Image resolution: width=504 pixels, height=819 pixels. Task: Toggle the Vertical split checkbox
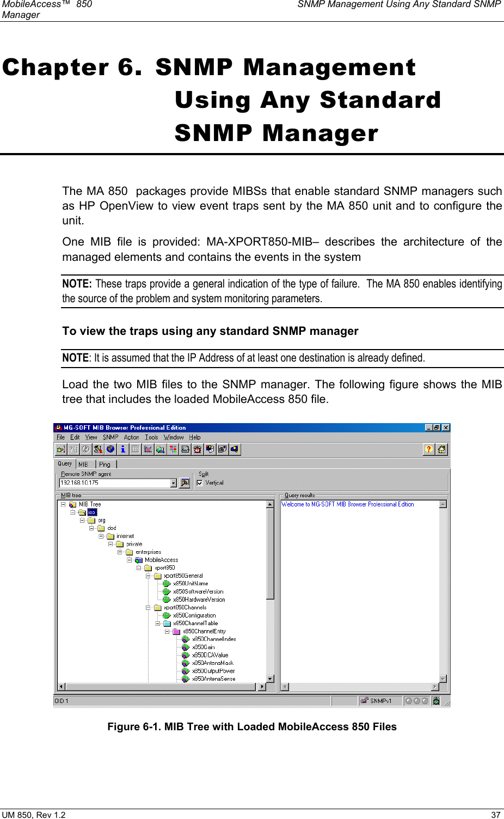[200, 483]
